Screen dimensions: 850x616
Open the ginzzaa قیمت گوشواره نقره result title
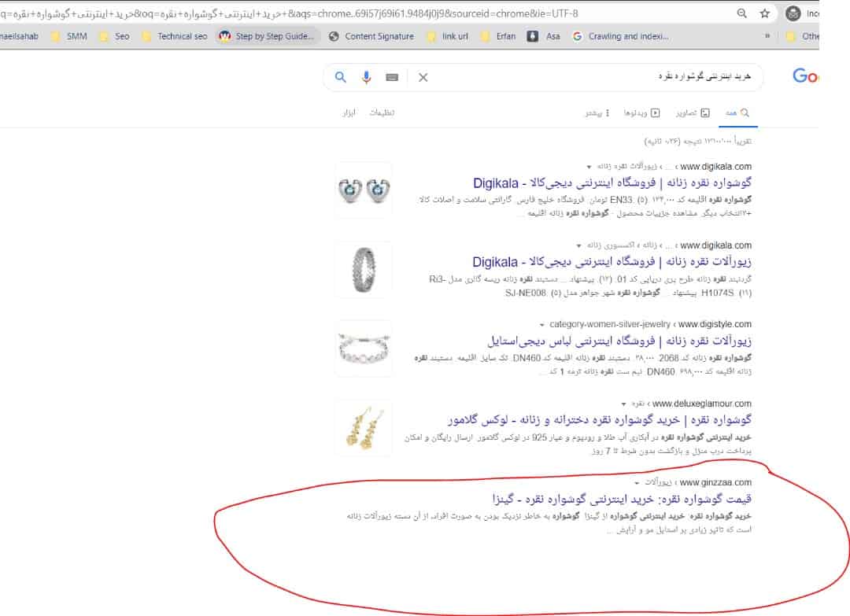pos(622,499)
